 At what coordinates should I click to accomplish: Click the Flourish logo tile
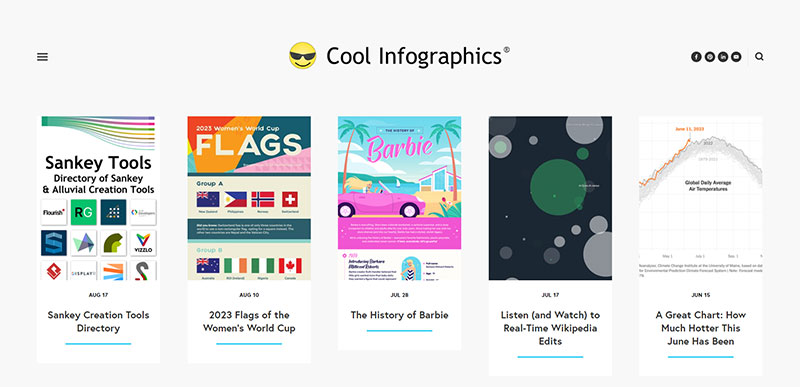tap(54, 212)
